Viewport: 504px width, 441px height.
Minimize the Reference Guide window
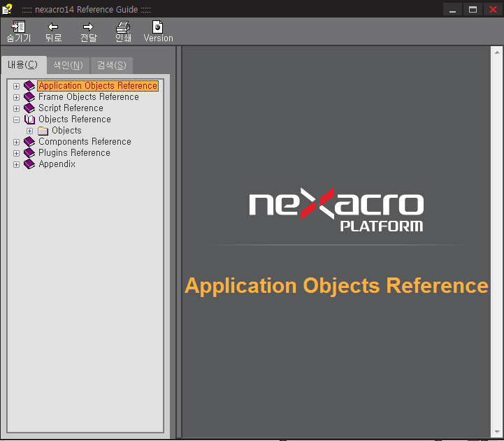[452, 9]
